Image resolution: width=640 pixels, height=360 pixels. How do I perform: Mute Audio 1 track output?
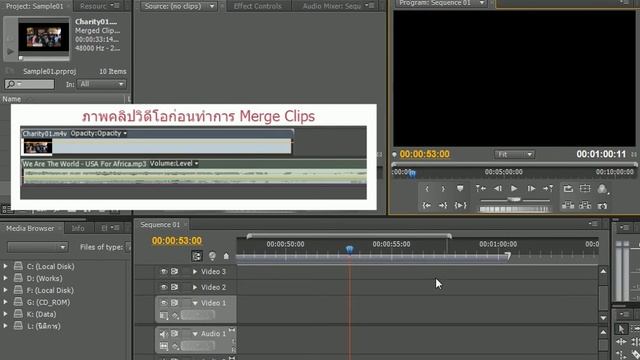pos(164,334)
